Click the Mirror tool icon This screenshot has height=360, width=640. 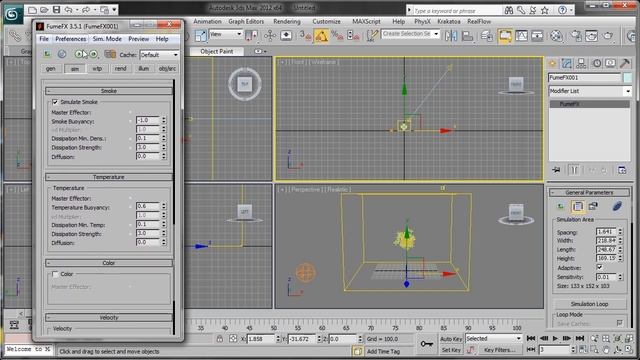point(451,36)
